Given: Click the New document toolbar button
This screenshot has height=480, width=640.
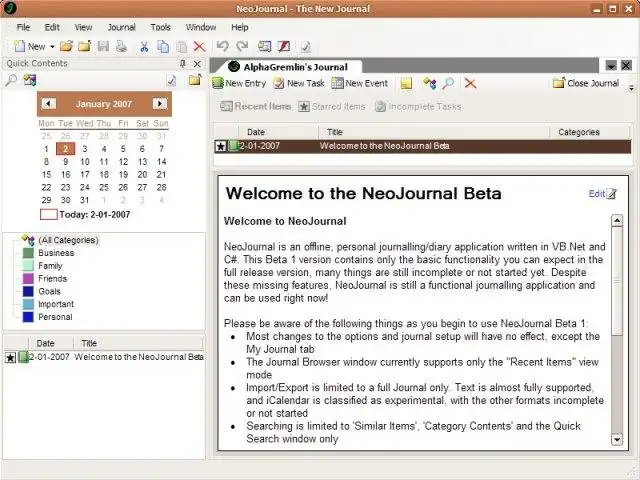Looking at the screenshot, I should pos(29,47).
